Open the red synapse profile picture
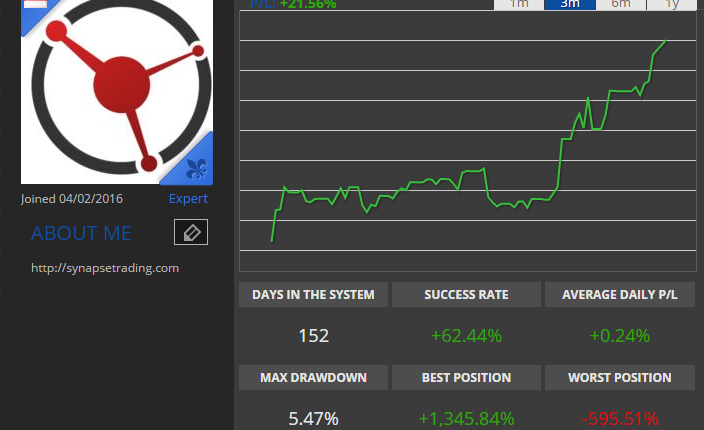The image size is (704, 430). 117,91
